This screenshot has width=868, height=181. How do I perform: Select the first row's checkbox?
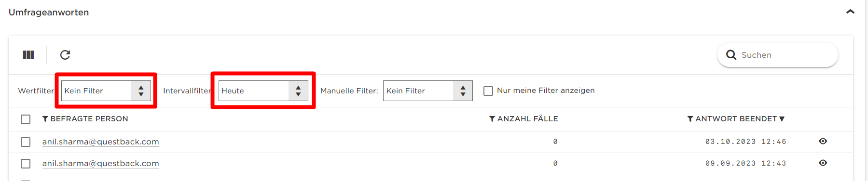click(x=26, y=142)
